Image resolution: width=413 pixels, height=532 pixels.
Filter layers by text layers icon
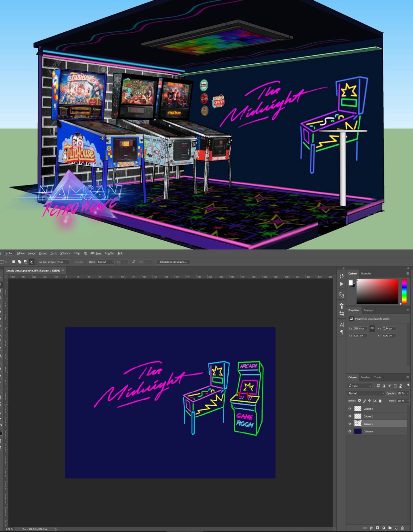[390, 386]
